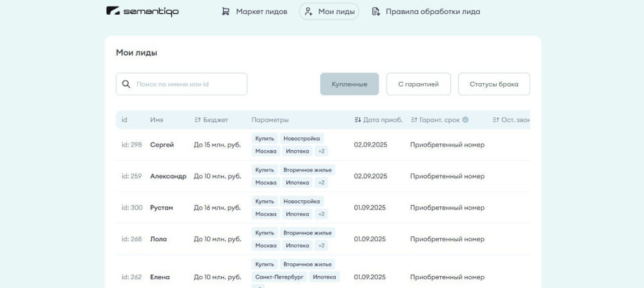
Task: Click the name Рустам
Action: point(162,208)
